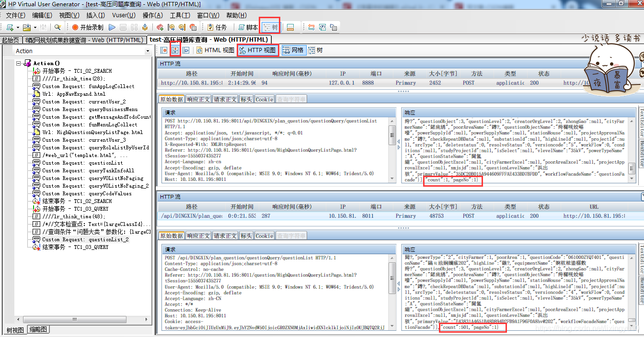This screenshot has width=644, height=337.
Task: Select 结束事务 - TC1_03_QUERY step
Action: click(75, 247)
